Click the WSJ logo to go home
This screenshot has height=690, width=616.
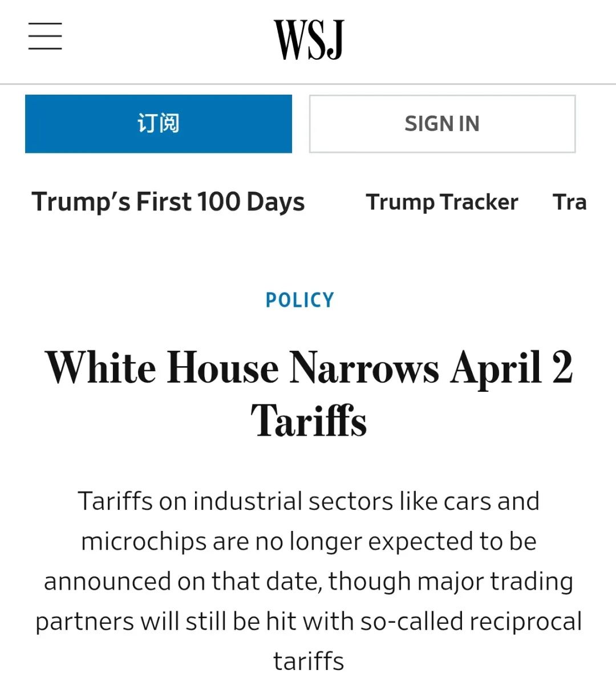click(309, 39)
